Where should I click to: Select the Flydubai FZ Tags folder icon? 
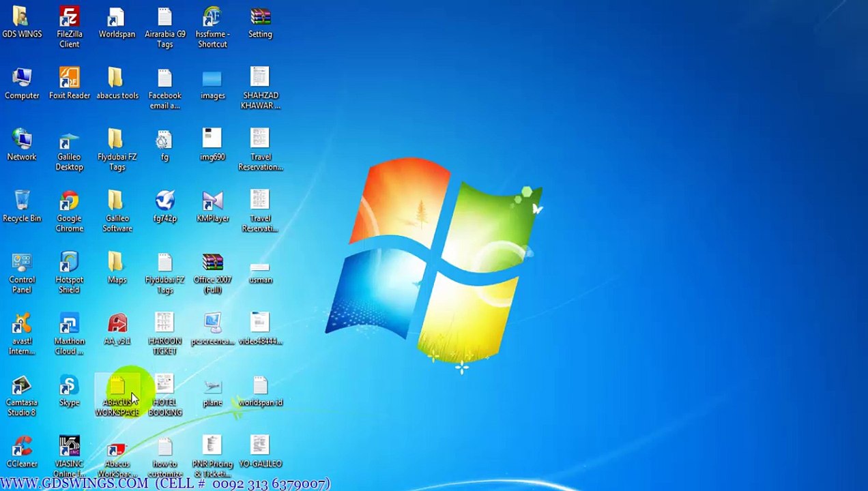[117, 150]
